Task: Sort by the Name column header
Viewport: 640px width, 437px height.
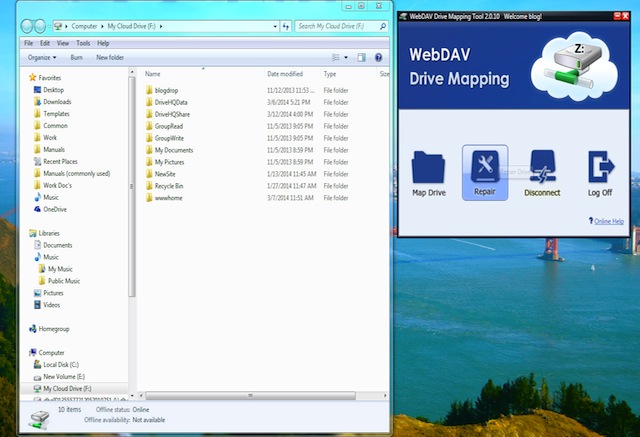Action: 152,74
